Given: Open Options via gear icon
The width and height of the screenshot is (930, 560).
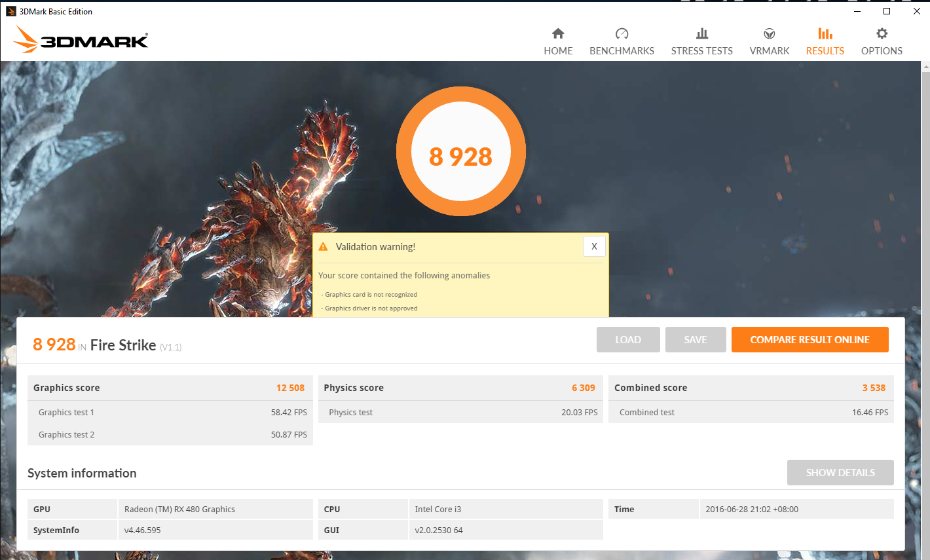Looking at the screenshot, I should [x=882, y=33].
